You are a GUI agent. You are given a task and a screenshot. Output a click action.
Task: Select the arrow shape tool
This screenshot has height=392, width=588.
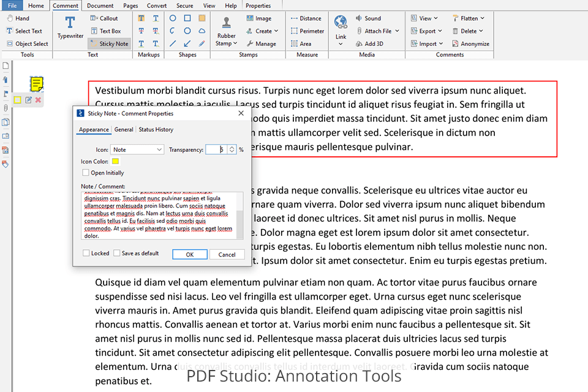(x=187, y=43)
